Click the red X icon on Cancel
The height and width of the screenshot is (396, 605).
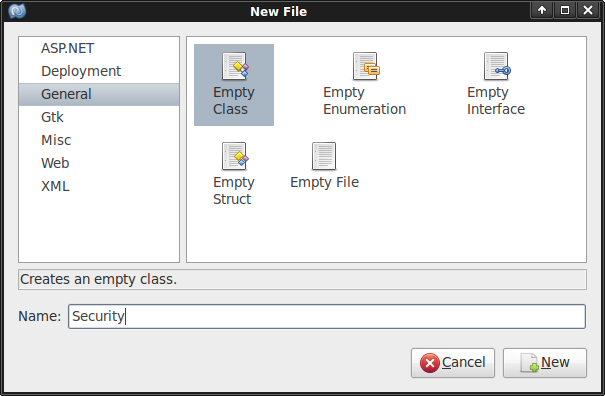429,363
